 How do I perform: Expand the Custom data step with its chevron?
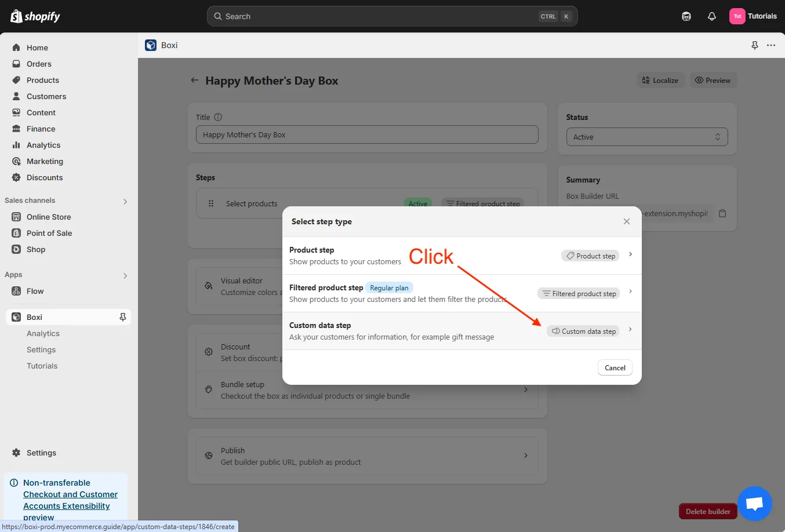630,330
